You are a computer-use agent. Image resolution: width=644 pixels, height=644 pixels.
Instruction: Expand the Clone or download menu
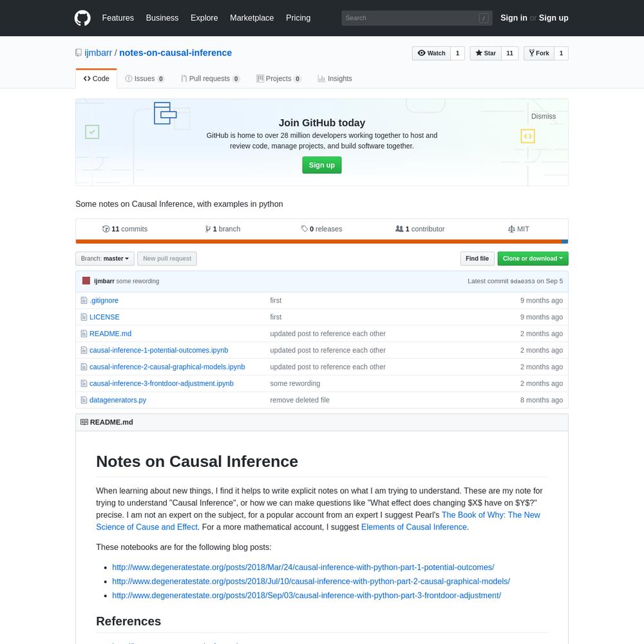533,259
